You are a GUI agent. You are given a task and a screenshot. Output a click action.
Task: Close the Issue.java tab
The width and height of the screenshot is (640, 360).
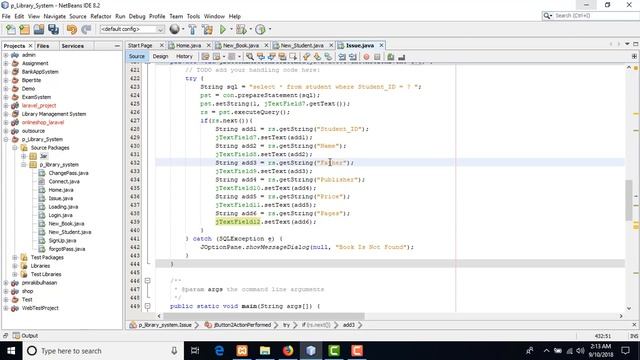click(x=381, y=45)
